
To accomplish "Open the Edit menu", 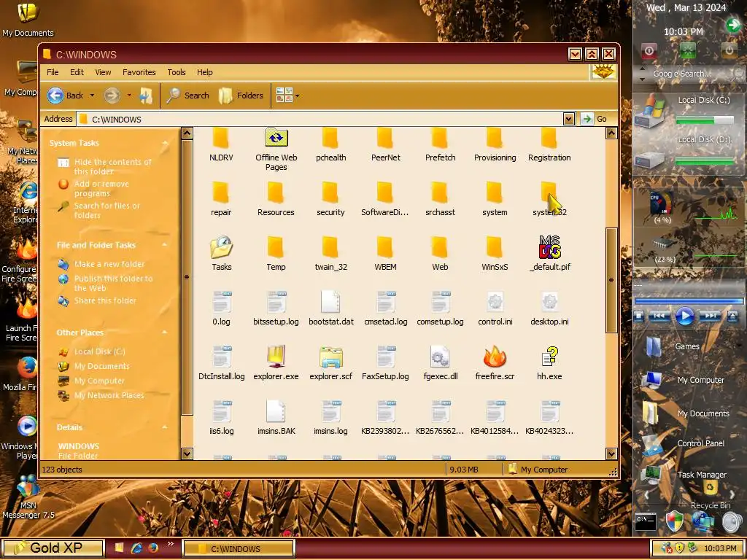I will click(77, 72).
